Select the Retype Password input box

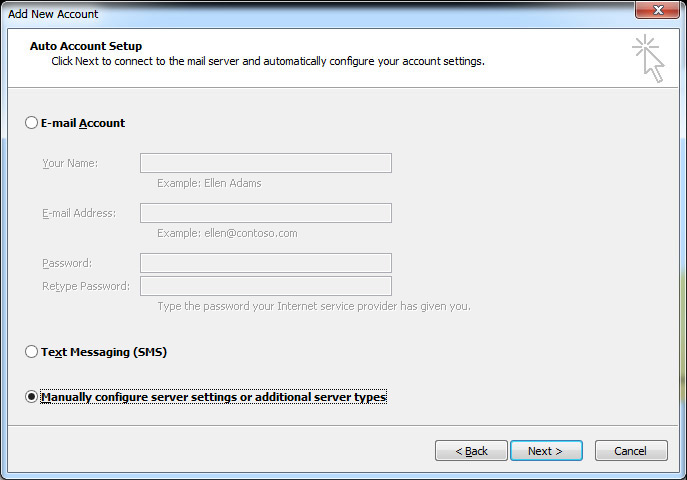pyautogui.click(x=266, y=286)
